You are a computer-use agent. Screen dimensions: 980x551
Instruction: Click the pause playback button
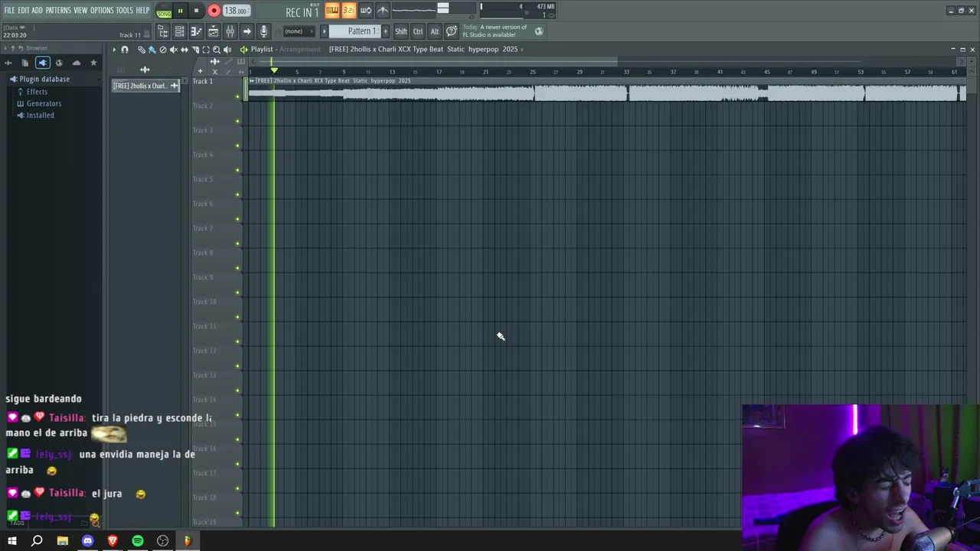[180, 11]
